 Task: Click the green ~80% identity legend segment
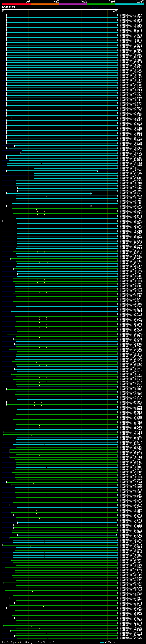pyautogui.click(x=101, y=4)
